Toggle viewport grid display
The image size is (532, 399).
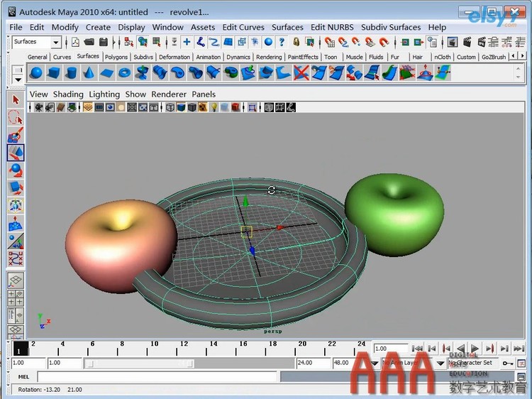coord(88,108)
